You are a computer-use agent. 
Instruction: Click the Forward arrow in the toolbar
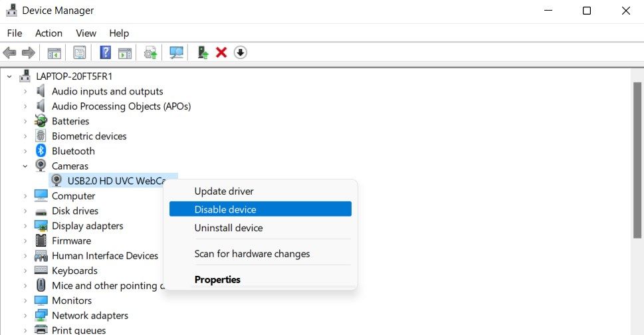coord(28,53)
